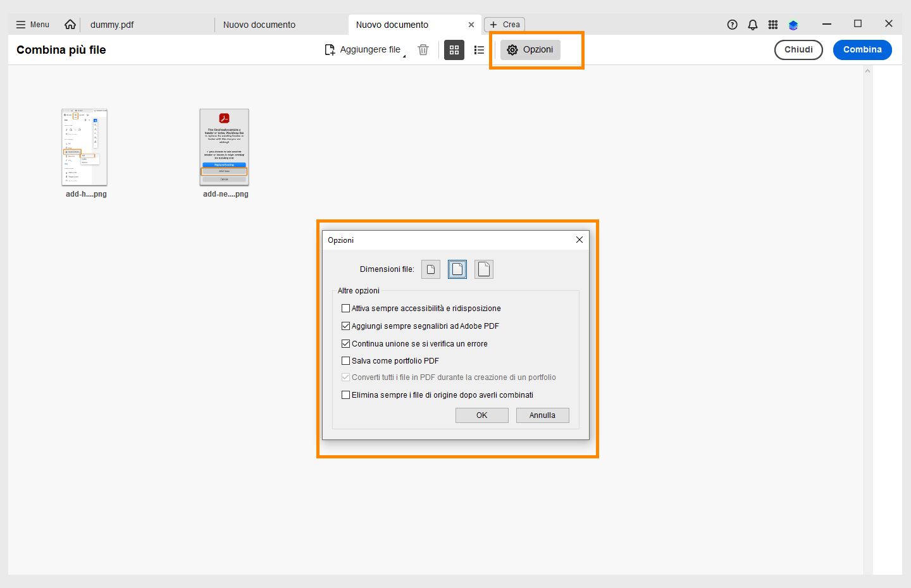Switch to list view layout
The width and height of the screenshot is (911, 588).
pos(479,49)
